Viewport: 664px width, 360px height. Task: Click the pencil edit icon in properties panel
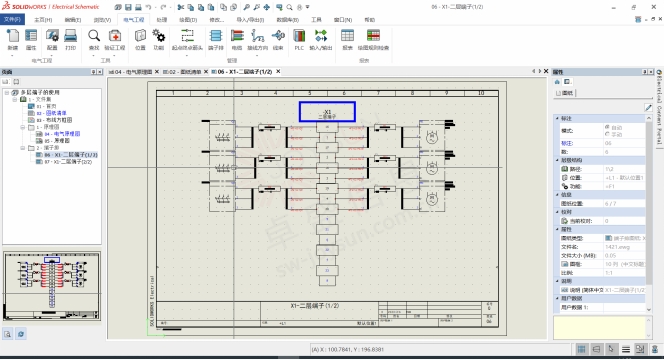(x=648, y=108)
